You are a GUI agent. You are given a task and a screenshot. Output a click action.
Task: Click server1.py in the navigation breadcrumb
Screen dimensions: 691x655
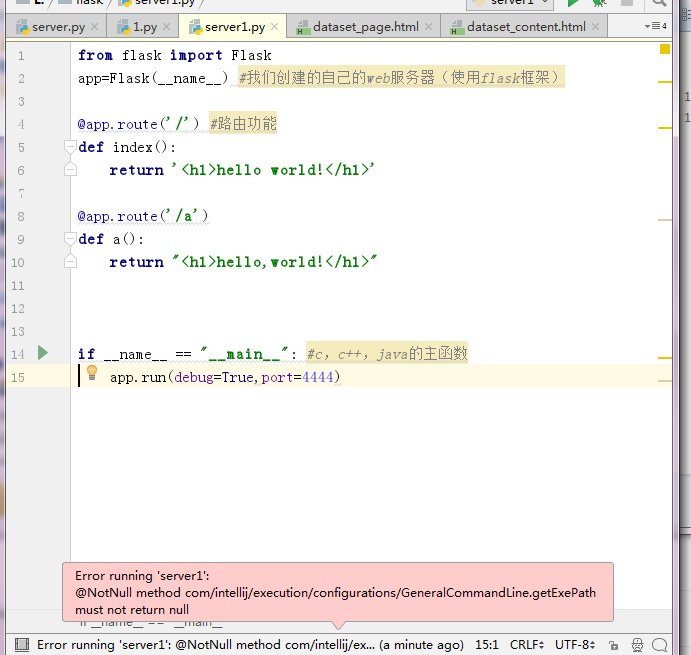click(x=158, y=2)
